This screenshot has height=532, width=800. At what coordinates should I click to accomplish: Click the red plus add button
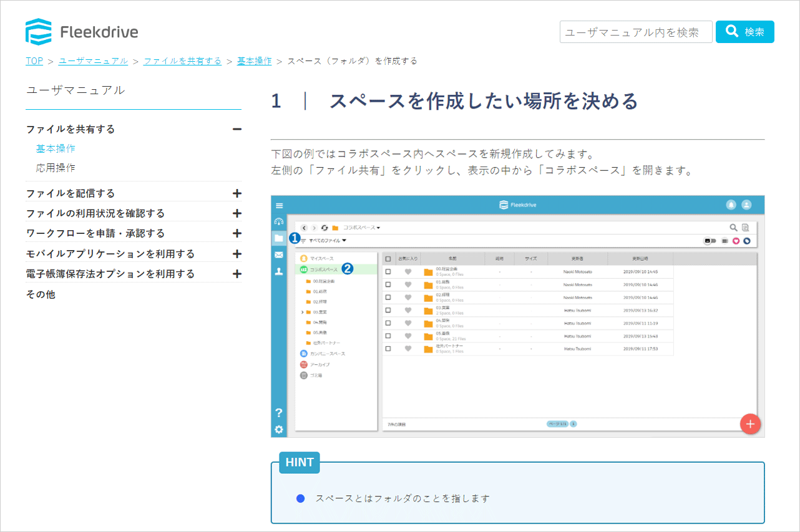coord(750,423)
